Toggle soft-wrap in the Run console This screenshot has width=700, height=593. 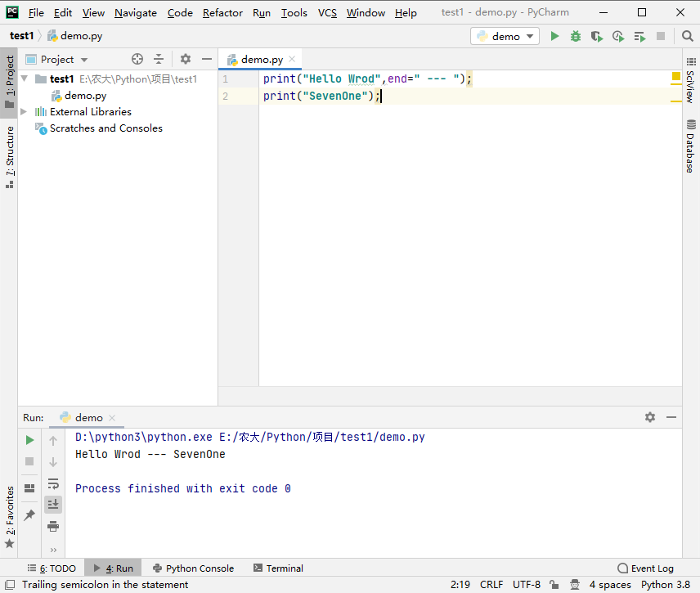(x=53, y=483)
